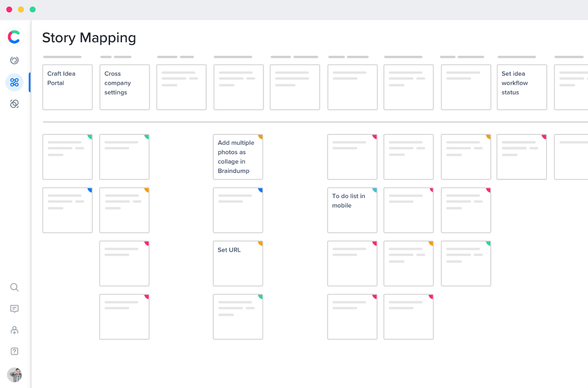
Task: Select the Story Mapping grid icon
Action: pos(14,82)
